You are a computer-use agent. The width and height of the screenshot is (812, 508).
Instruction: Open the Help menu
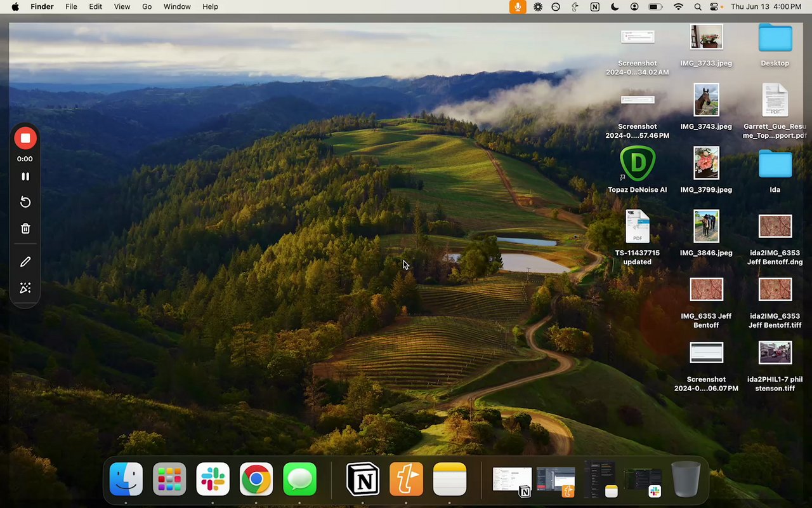point(210,6)
